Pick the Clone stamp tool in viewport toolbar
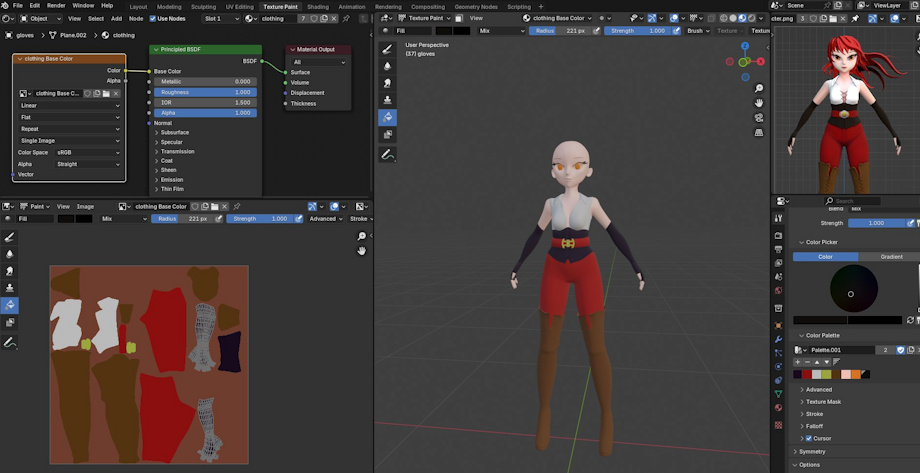This screenshot has width=920, height=473. (387, 100)
